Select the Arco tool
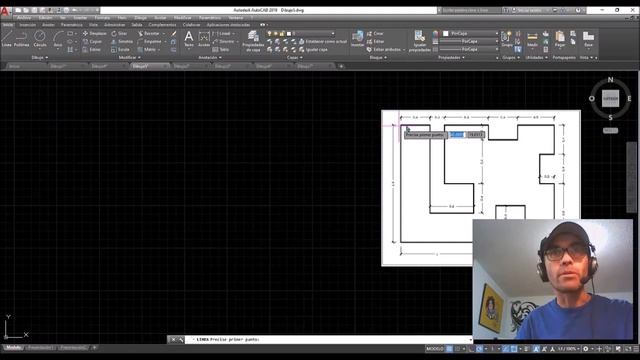Screen dimensions: 640x360 pyautogui.click(x=58, y=39)
